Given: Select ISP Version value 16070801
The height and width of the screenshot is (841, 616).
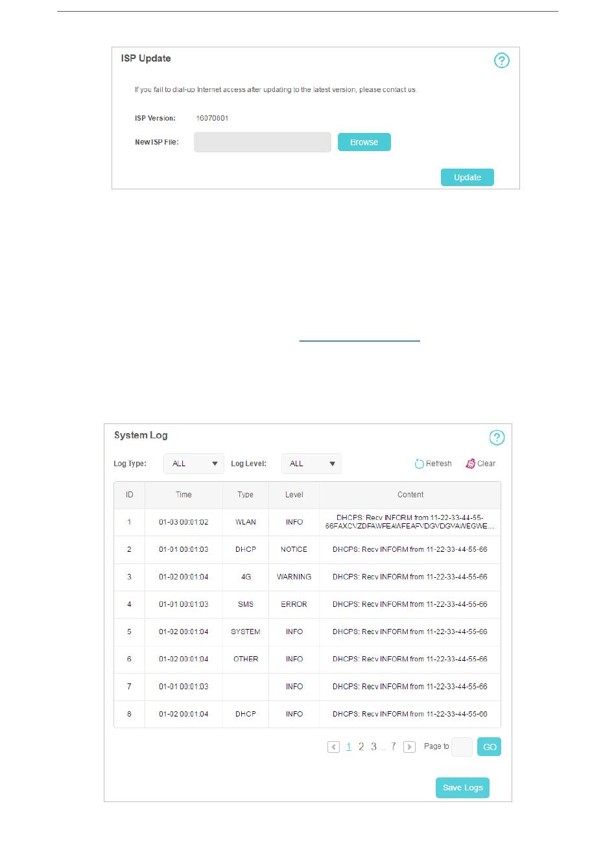Looking at the screenshot, I should (212, 118).
